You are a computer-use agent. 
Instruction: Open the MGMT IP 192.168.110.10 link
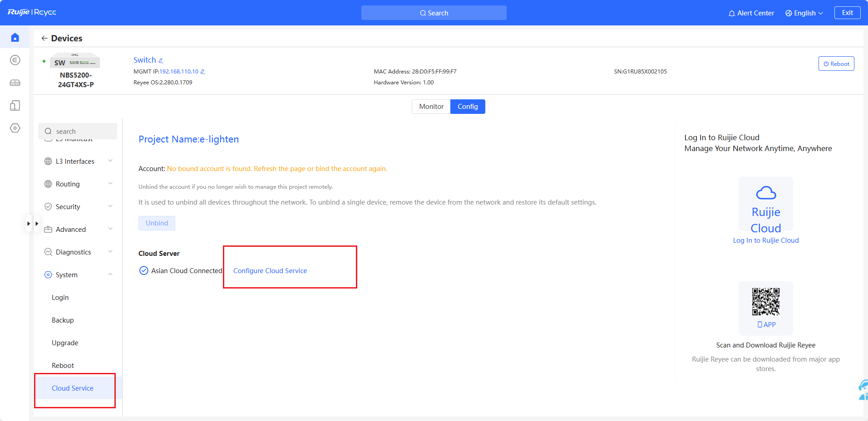(179, 72)
